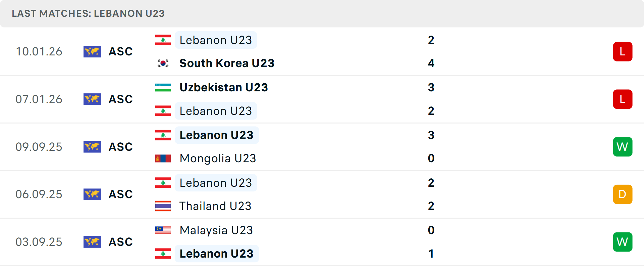Click the Uzbekistan U23 flag icon
Image resolution: width=644 pixels, height=266 pixels.
(163, 87)
